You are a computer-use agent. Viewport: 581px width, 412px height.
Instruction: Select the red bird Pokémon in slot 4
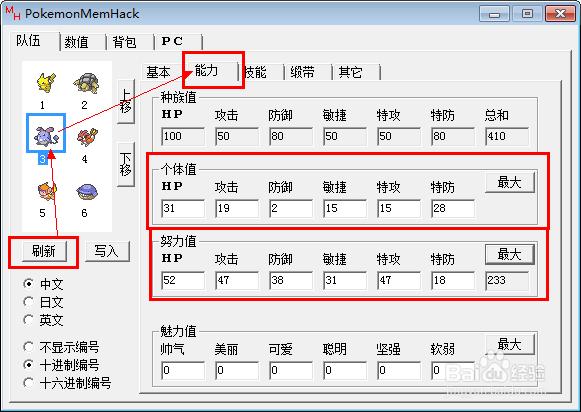pos(87,136)
